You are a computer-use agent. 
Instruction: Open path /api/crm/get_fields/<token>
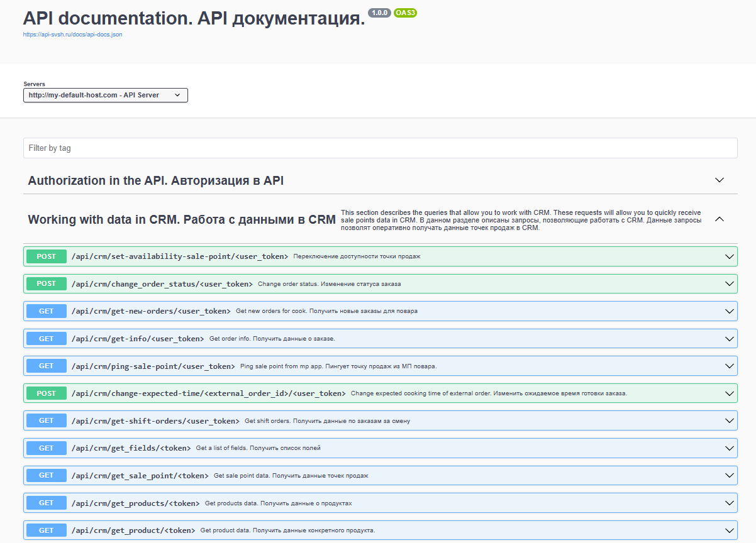131,449
